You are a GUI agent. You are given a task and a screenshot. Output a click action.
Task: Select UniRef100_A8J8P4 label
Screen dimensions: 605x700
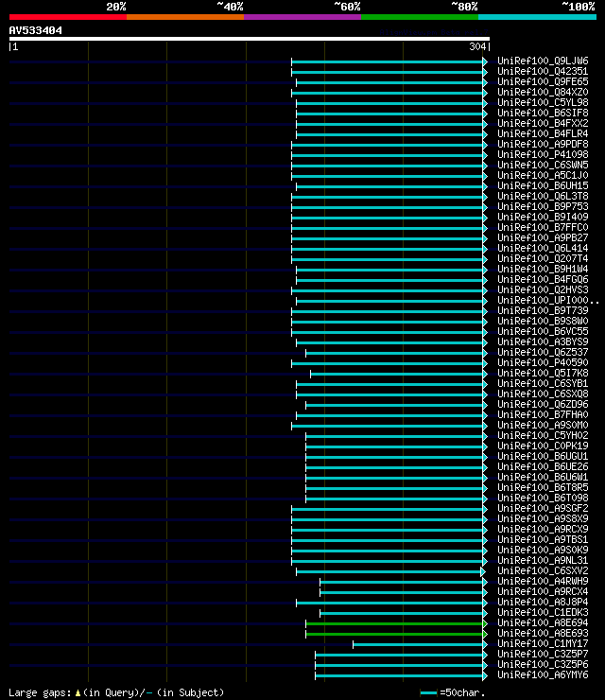click(x=543, y=603)
